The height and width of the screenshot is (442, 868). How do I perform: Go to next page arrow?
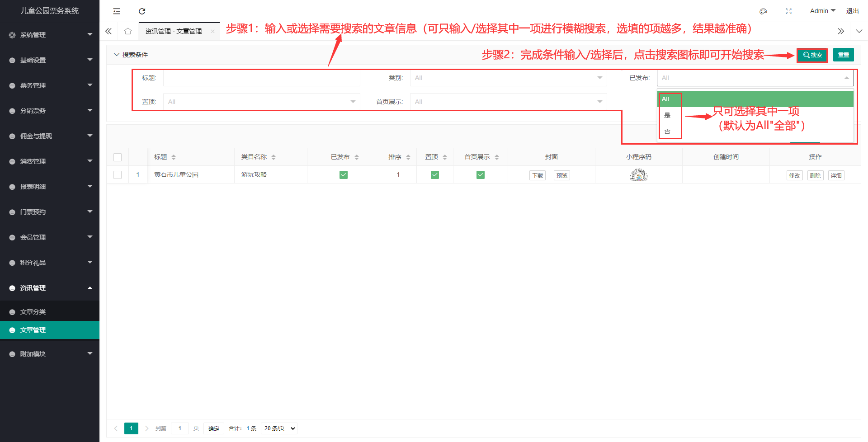tap(146, 428)
